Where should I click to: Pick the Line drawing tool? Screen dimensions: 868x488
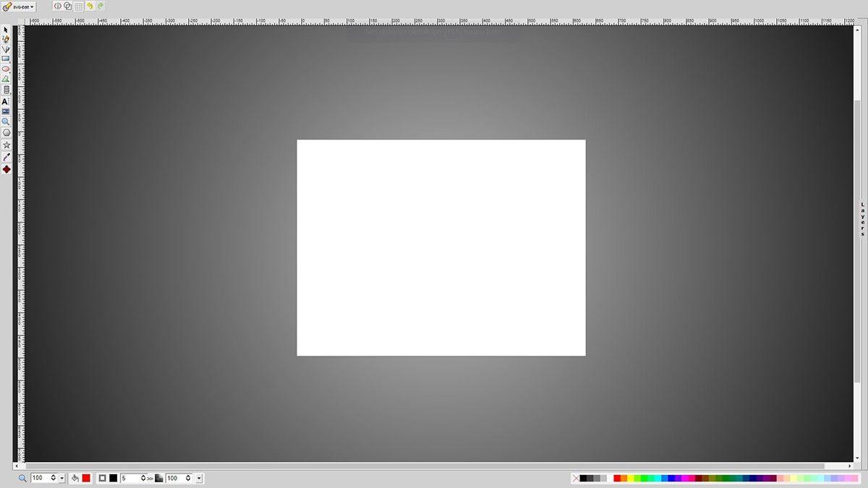(5, 49)
